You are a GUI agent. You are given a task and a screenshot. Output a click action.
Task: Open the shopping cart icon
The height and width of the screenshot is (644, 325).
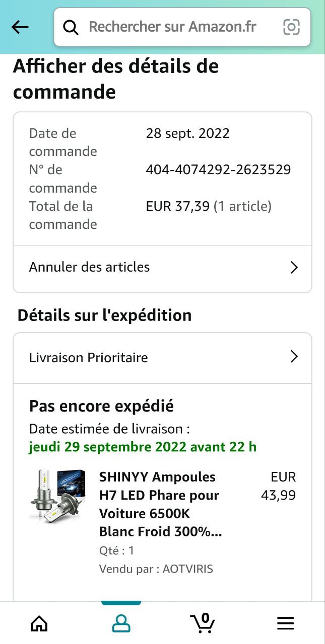click(203, 623)
